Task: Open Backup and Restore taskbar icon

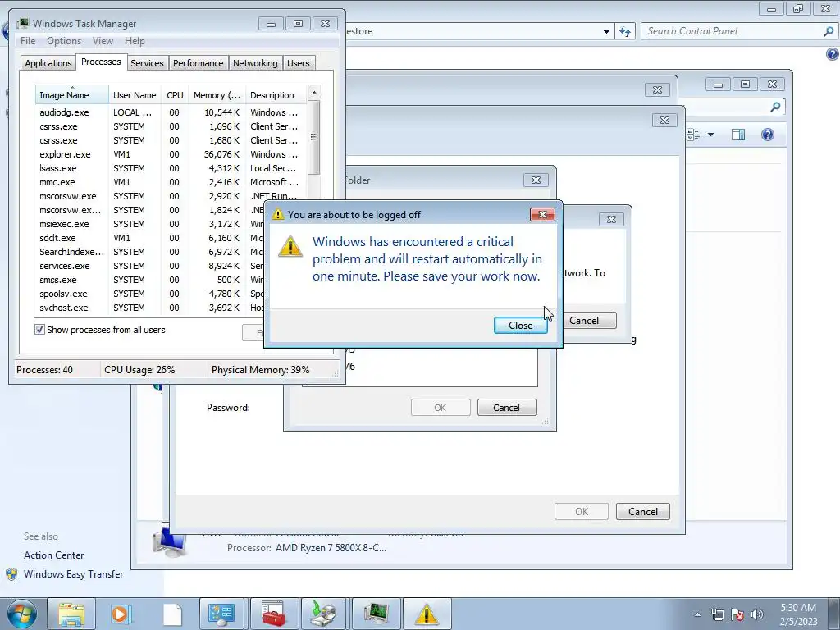Action: 324,614
